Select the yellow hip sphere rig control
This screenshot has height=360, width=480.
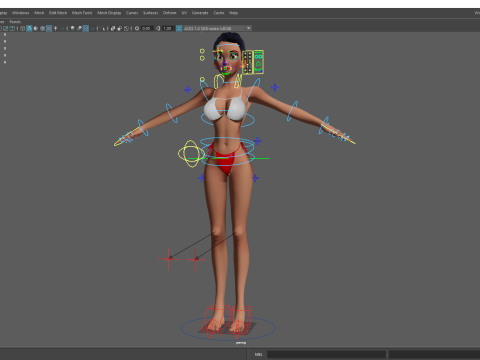coord(191,153)
